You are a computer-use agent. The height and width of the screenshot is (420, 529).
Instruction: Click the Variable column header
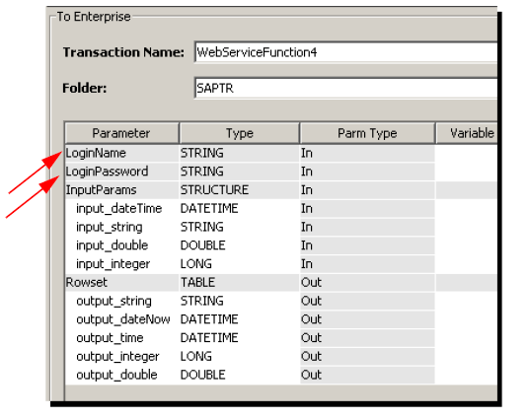coord(467,133)
